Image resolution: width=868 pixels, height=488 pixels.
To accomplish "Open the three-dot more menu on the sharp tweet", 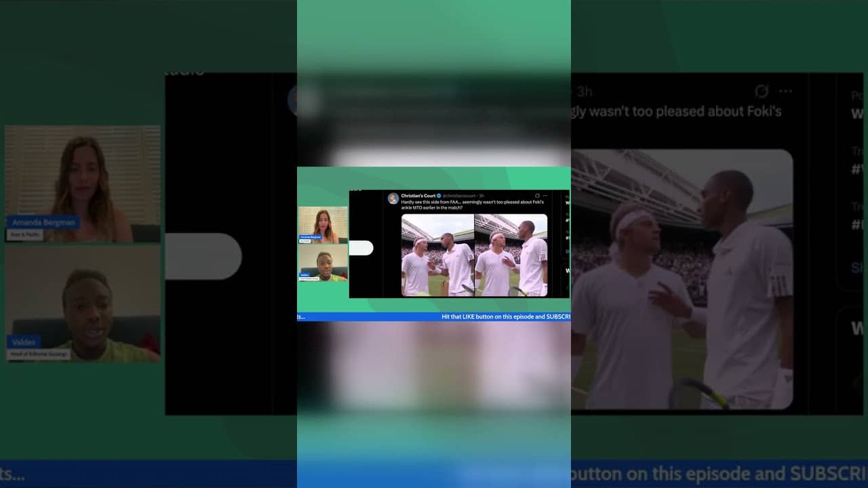I will (x=545, y=196).
